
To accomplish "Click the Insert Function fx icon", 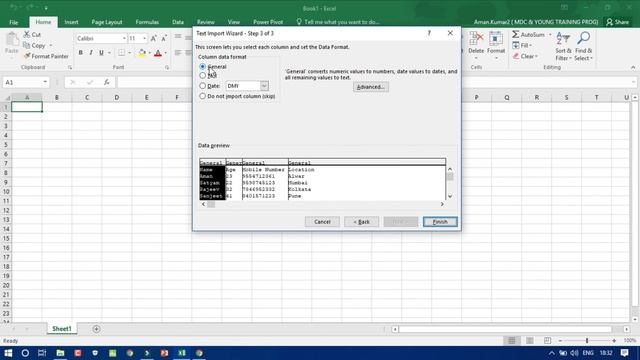I will (x=107, y=82).
